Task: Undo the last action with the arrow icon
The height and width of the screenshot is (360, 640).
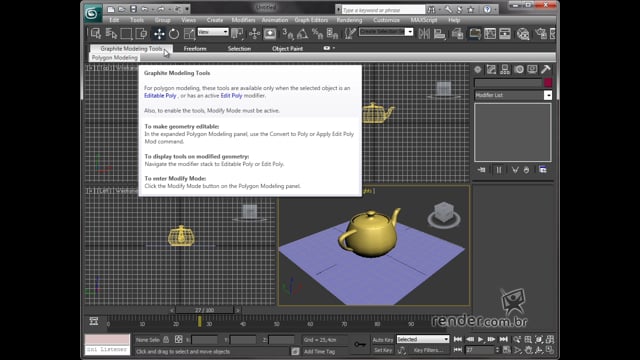Action: click(144, 9)
